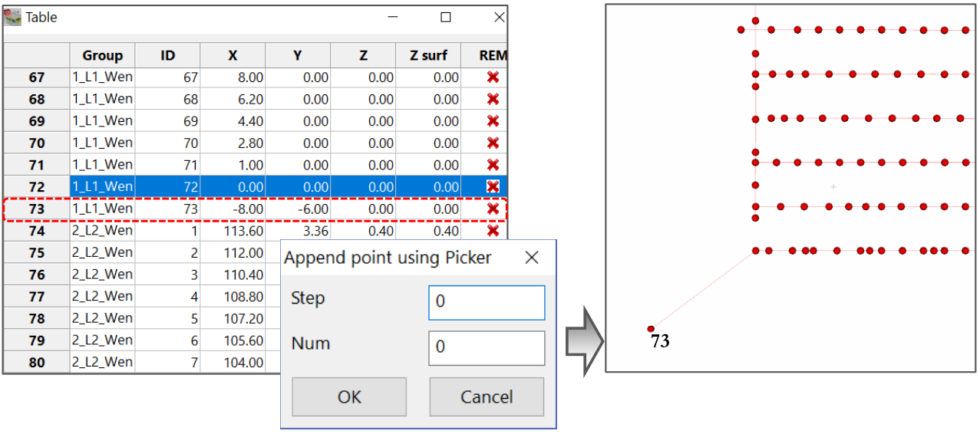This screenshot has width=980, height=434.
Task: Click the red X remove icon in row 67
Action: point(493,77)
